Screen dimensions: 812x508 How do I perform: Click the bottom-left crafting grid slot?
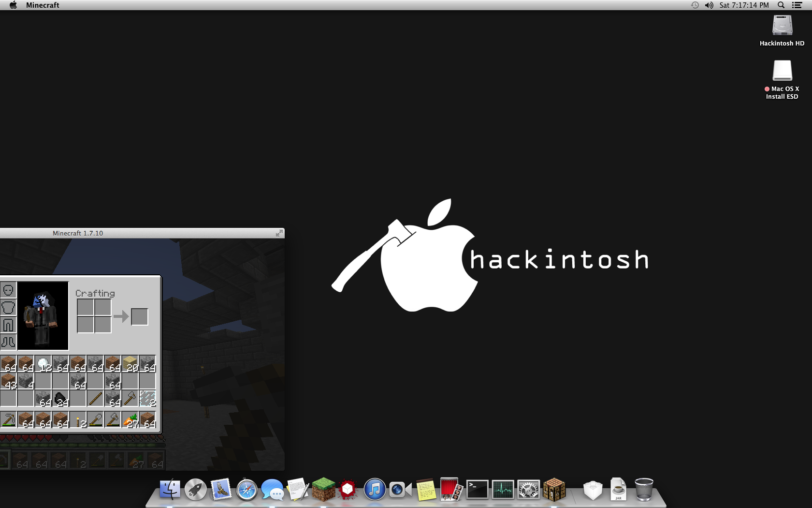[86, 325]
